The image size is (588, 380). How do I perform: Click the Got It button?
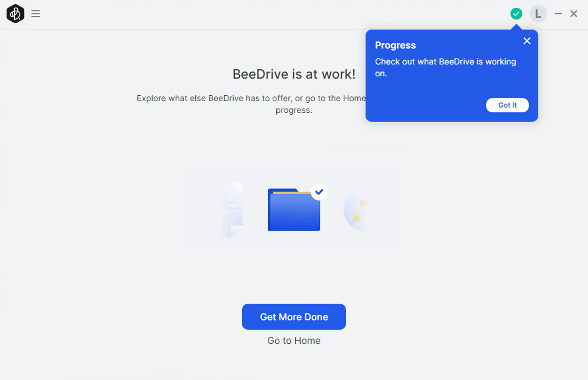tap(507, 105)
